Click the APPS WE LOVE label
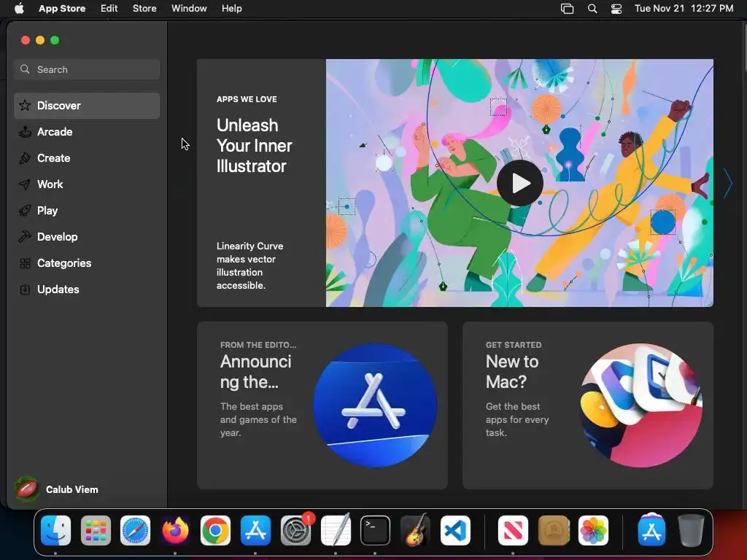Viewport: 747px width, 560px height. 247,99
